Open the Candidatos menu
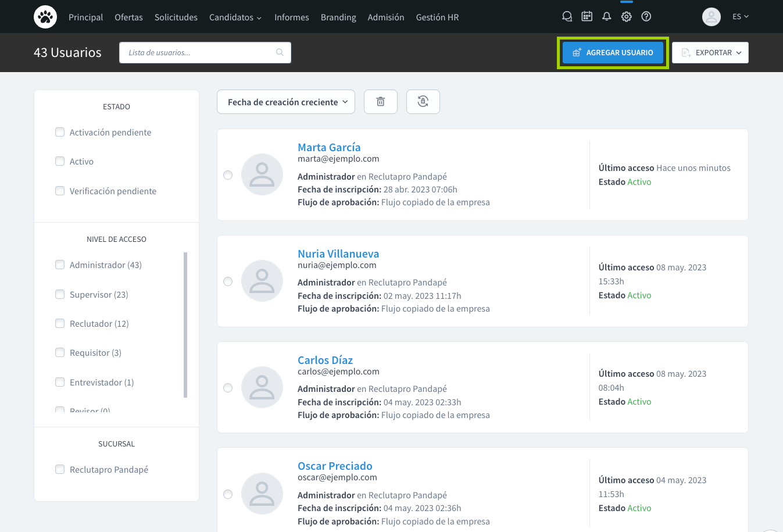 [235, 17]
